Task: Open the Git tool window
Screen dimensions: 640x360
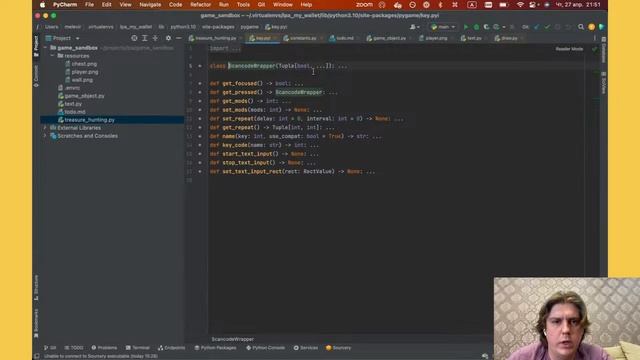Action: [50, 348]
